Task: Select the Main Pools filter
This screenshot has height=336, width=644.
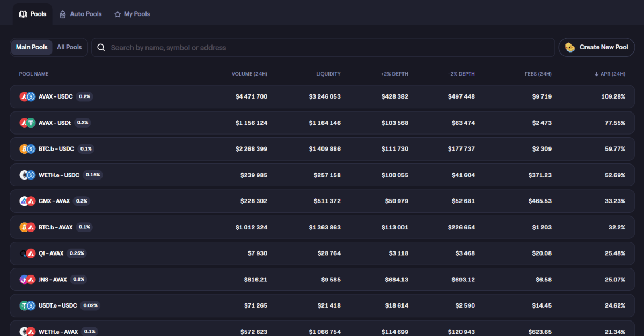Action: (x=32, y=47)
